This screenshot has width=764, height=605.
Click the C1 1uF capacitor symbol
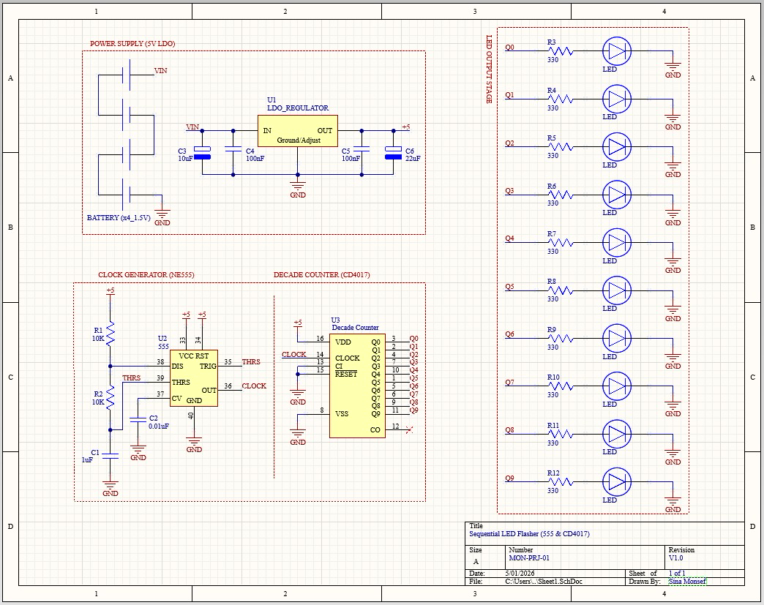tap(110, 456)
